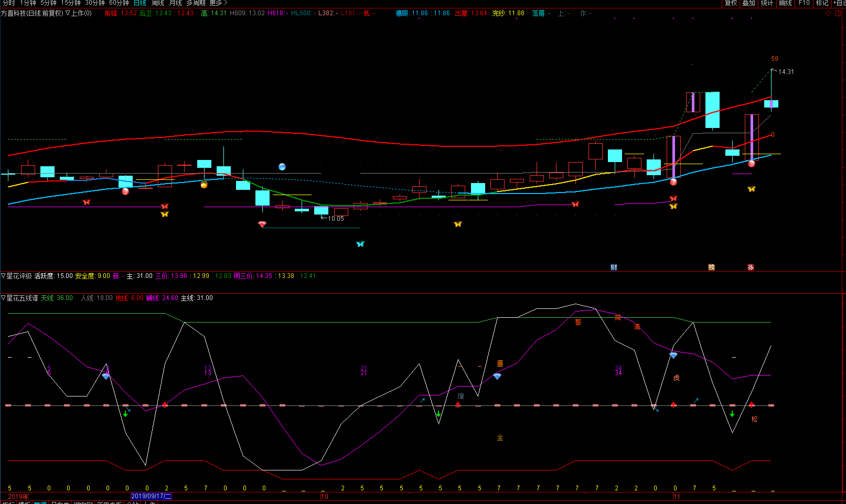
Task: Toggle the 复权 adjustment button
Action: [x=731, y=3]
